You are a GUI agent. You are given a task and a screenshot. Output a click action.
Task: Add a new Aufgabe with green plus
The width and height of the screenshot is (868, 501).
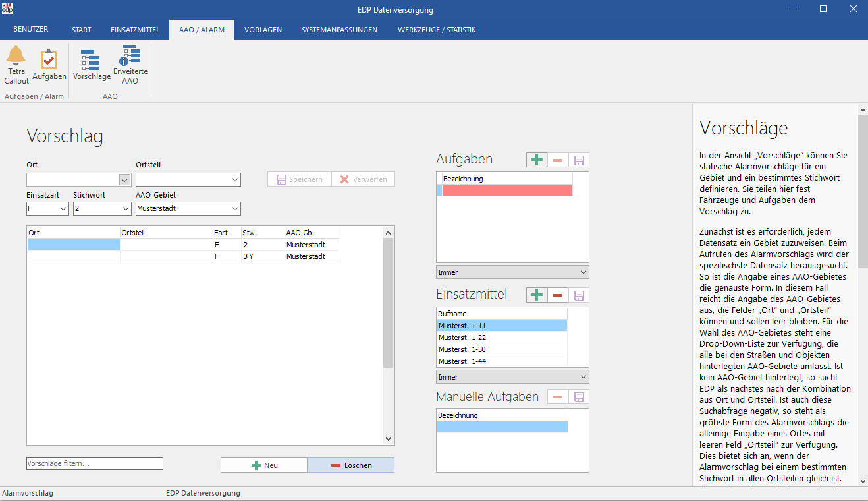[537, 160]
